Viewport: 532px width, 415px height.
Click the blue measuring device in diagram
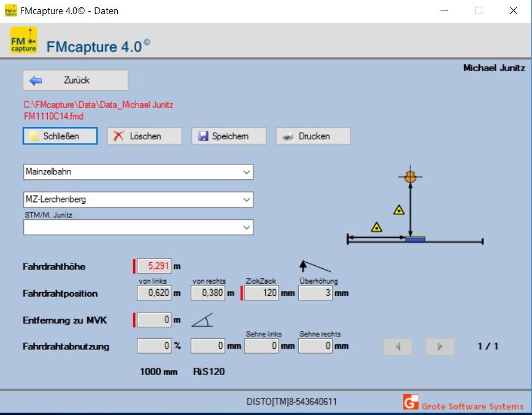click(415, 239)
